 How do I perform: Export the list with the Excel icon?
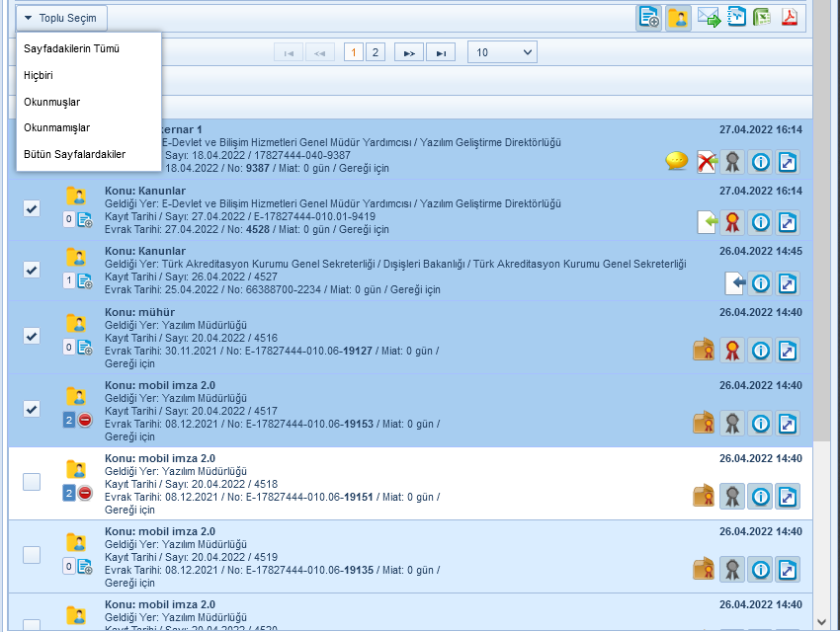[762, 18]
